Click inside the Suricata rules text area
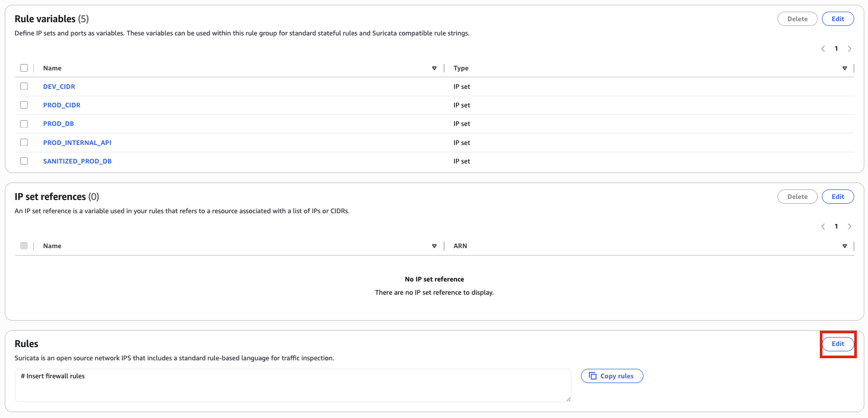Screen dimensions: 868x418 [x=293, y=386]
